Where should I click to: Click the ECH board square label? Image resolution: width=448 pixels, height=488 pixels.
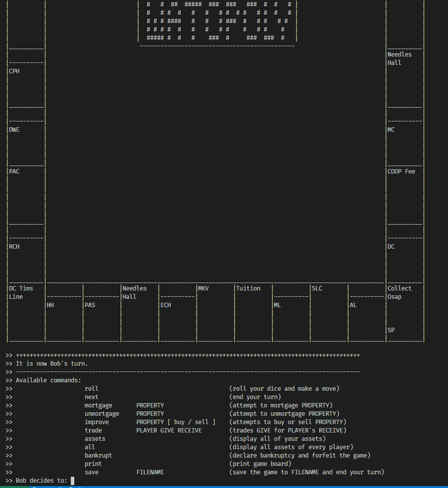coord(166,305)
